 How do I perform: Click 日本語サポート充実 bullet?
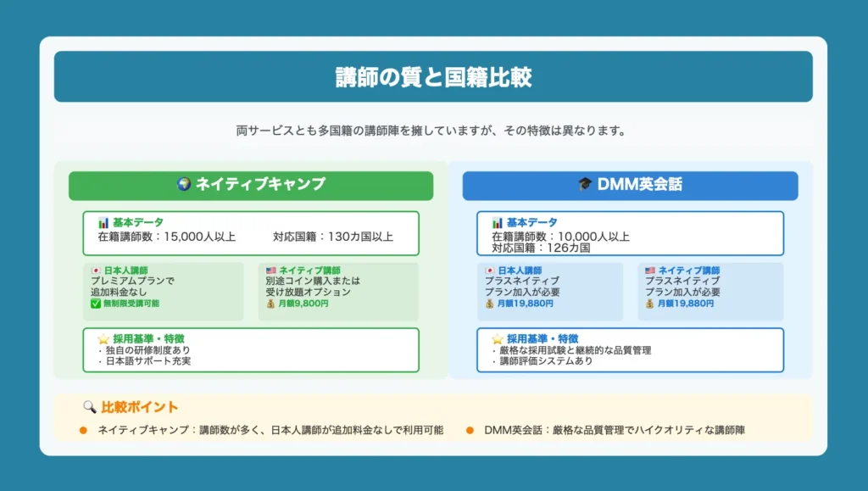point(144,361)
